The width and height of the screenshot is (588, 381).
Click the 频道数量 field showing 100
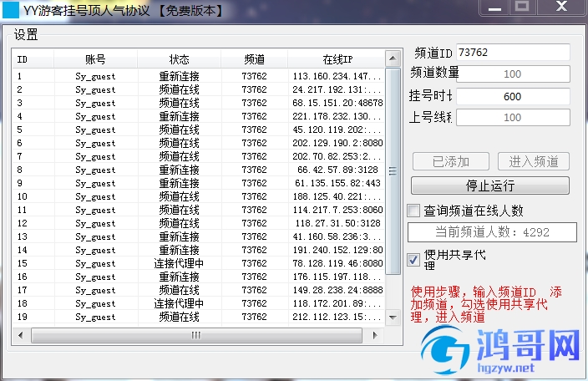pyautogui.click(x=513, y=74)
